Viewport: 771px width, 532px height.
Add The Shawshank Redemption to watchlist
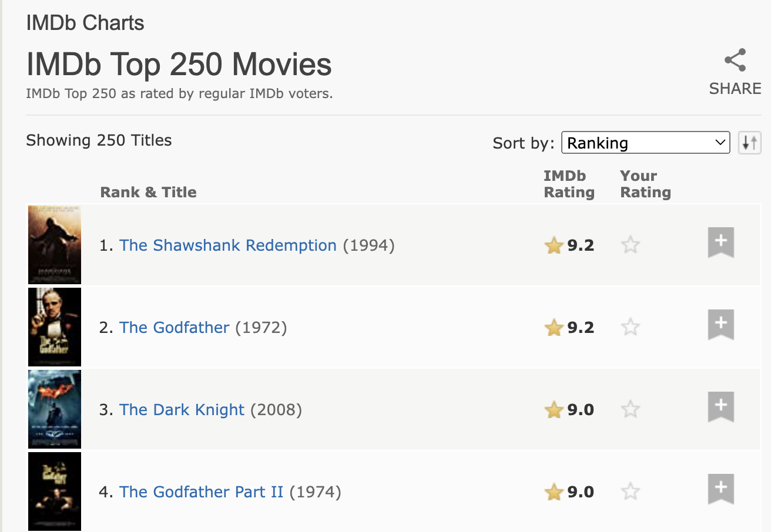click(x=720, y=242)
